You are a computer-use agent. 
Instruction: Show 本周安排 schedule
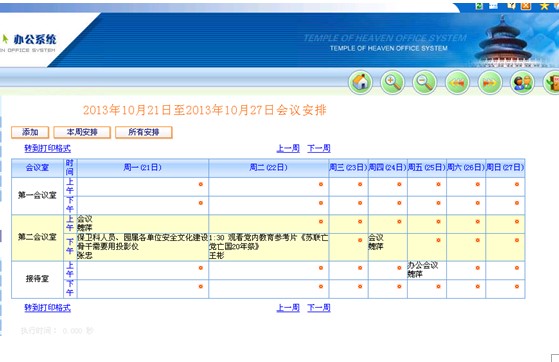(82, 132)
